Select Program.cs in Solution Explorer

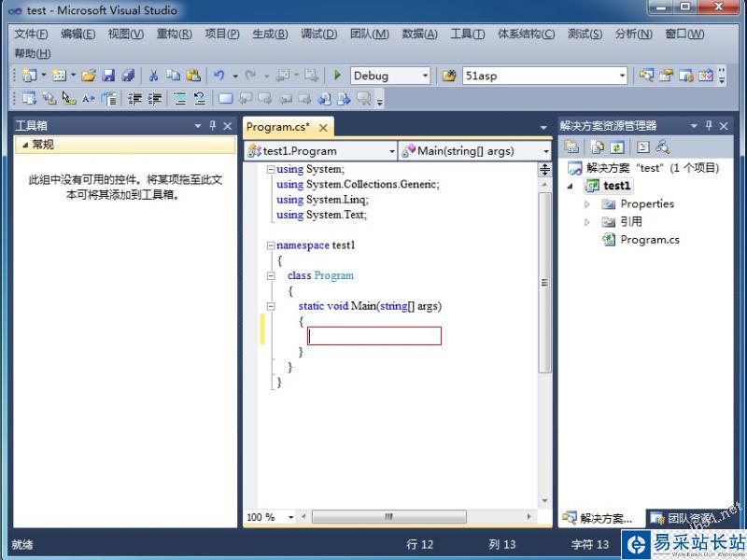point(641,240)
